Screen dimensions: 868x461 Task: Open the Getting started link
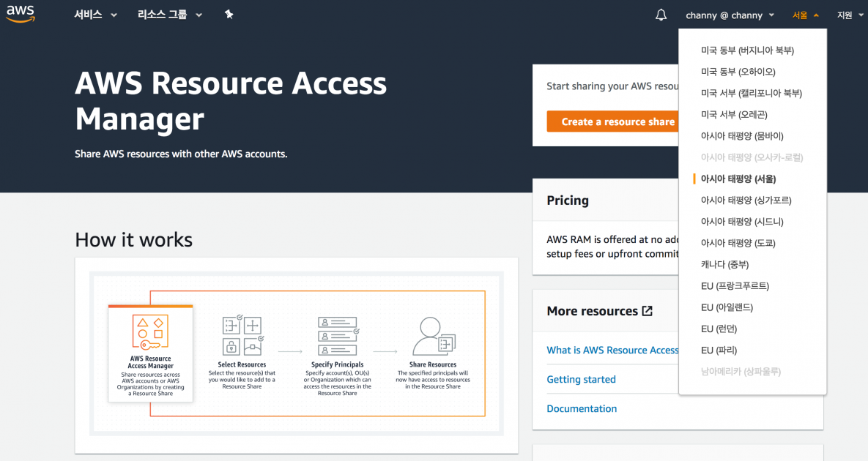tap(581, 379)
